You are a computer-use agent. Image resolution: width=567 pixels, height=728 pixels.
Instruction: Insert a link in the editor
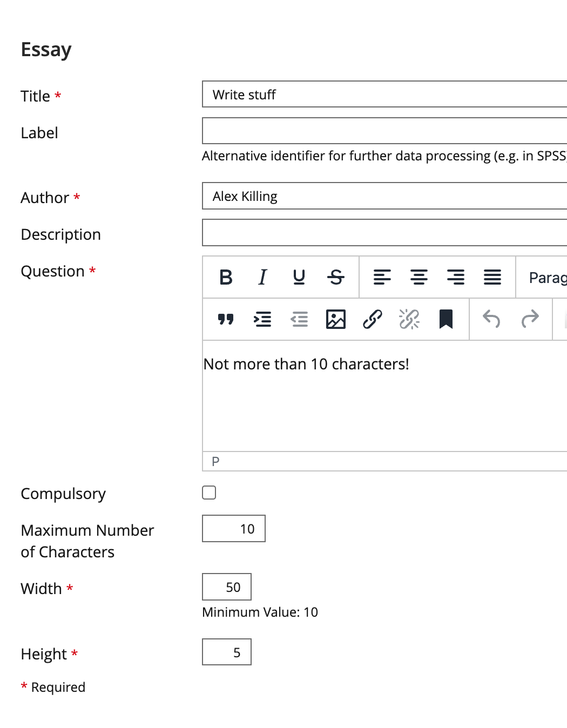point(373,319)
